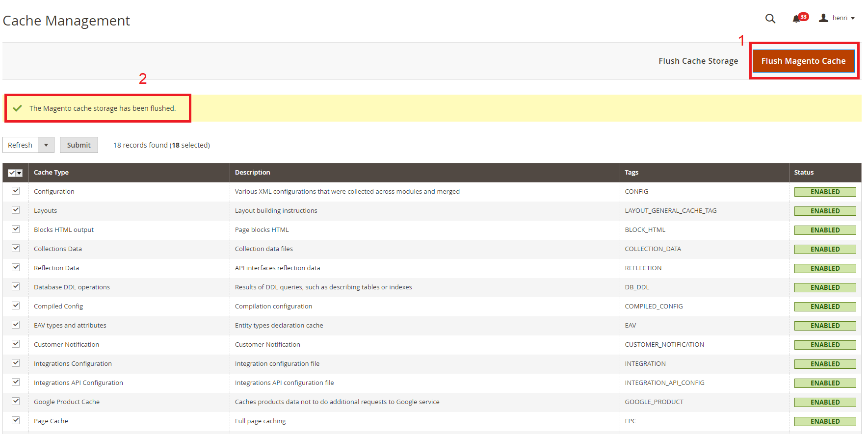868x434 pixels.
Task: Click the LAYOUT_GENERAL_CACHE_TAG tag text
Action: 671,211
